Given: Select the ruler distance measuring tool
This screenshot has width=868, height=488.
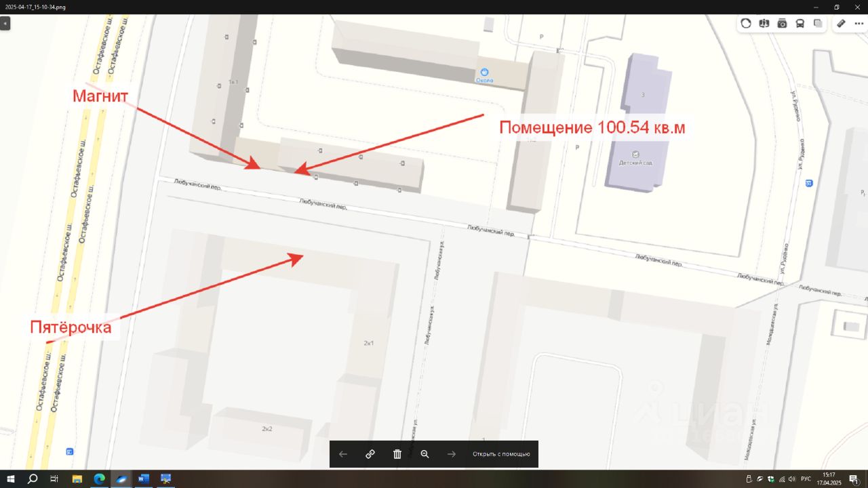Looking at the screenshot, I should coord(841,23).
